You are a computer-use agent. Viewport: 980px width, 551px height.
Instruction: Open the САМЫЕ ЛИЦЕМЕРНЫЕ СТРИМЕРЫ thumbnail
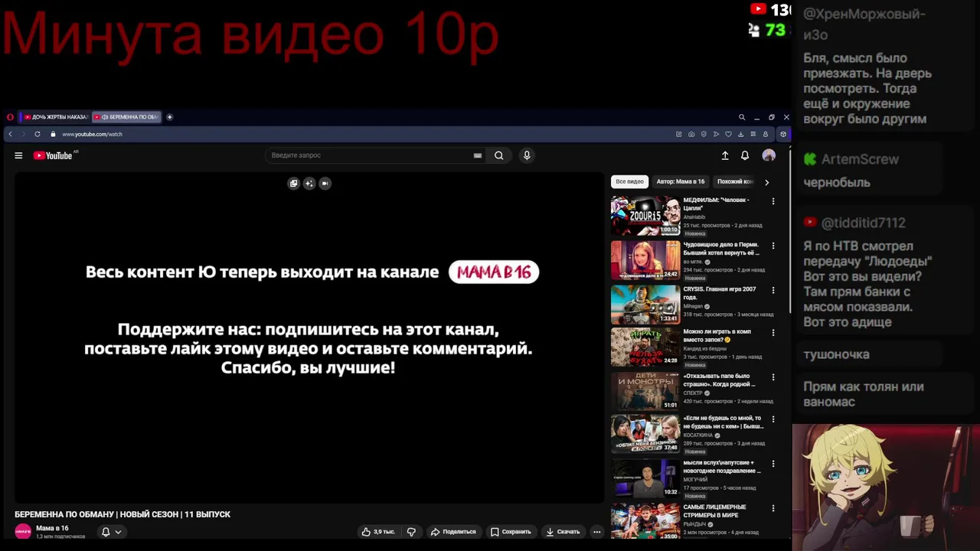point(645,521)
